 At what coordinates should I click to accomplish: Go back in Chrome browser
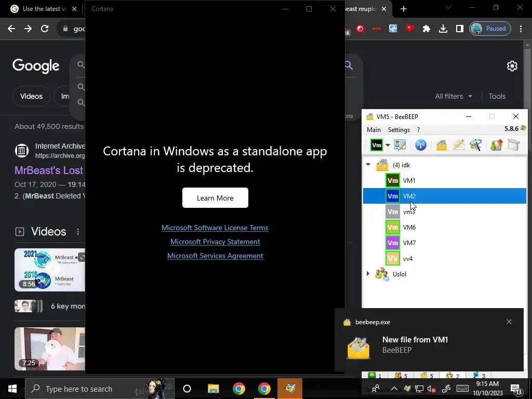click(11, 29)
